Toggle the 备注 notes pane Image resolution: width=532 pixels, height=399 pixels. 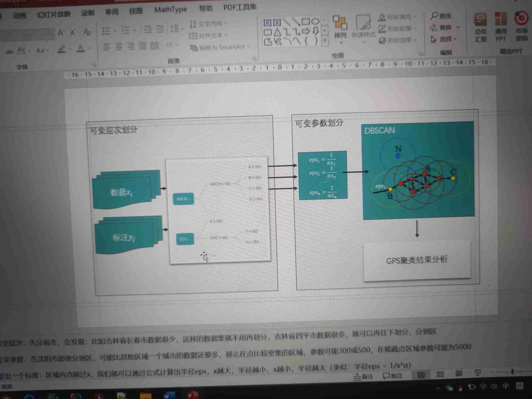[364, 376]
